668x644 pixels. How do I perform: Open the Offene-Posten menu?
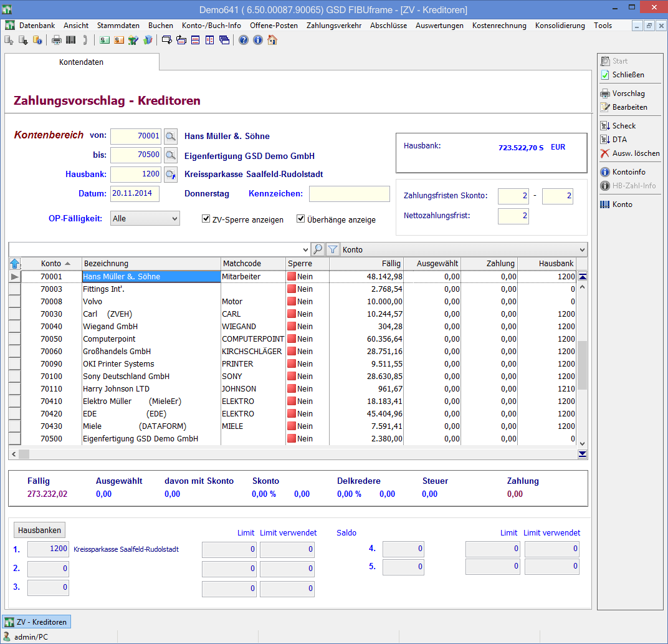pyautogui.click(x=274, y=26)
